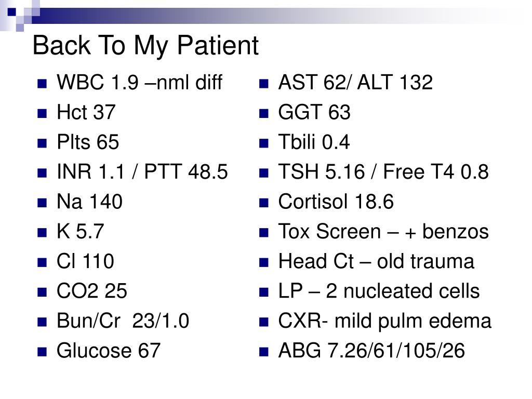
Task: Select the 'CO2 25' entry
Action: coord(92,291)
